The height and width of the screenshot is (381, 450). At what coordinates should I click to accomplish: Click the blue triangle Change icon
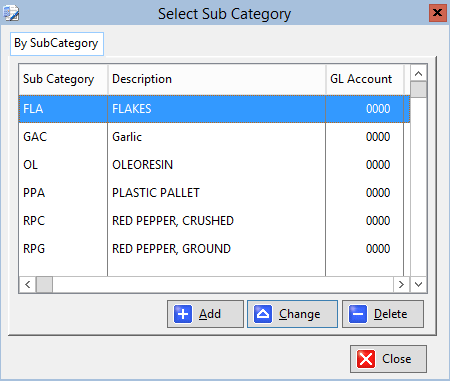(x=263, y=314)
